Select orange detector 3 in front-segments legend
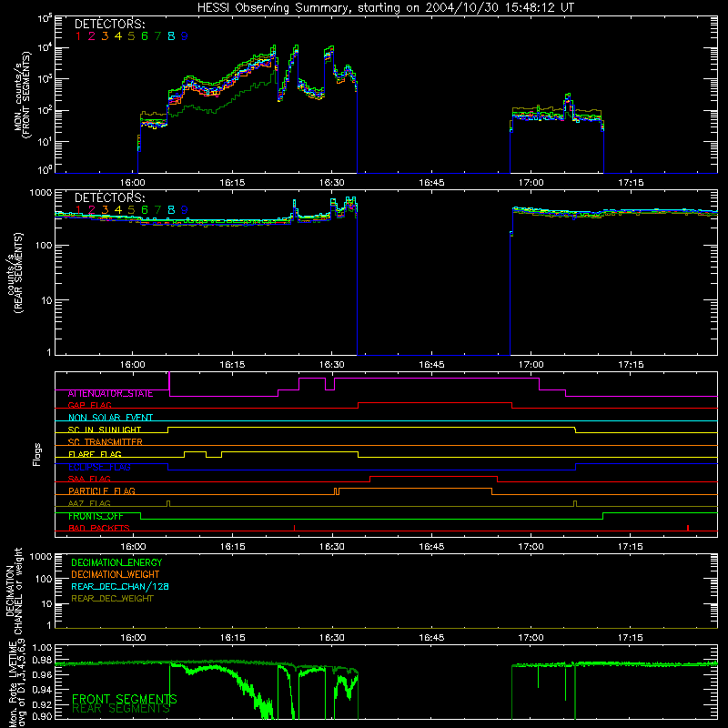 105,36
